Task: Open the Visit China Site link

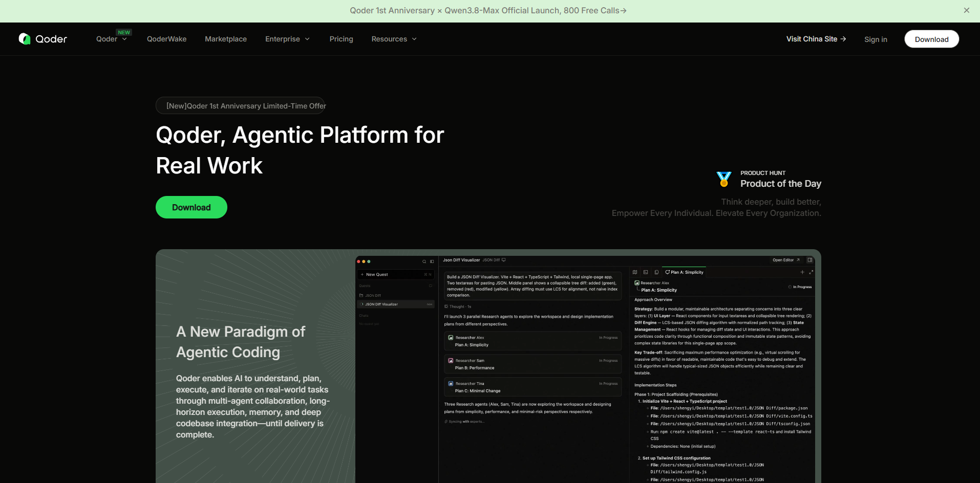Action: coord(816,39)
